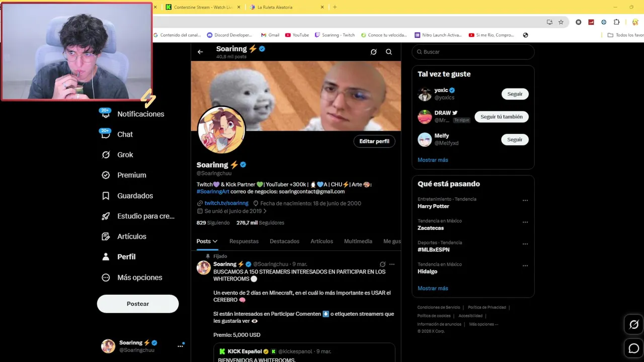Open the twitch.tv/soarinng link
The height and width of the screenshot is (362, 644).
point(226,203)
